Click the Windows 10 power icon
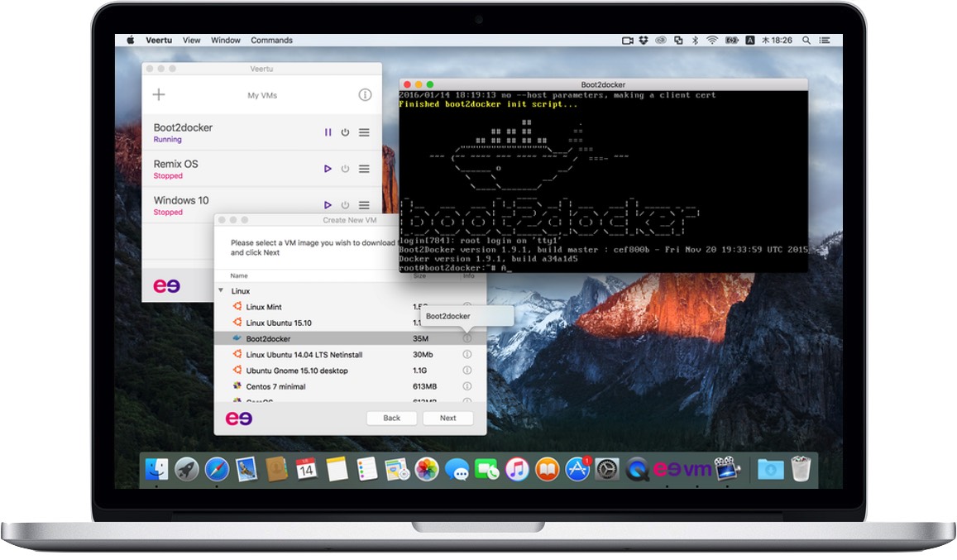Viewport: 957px width, 560px height. (345, 205)
